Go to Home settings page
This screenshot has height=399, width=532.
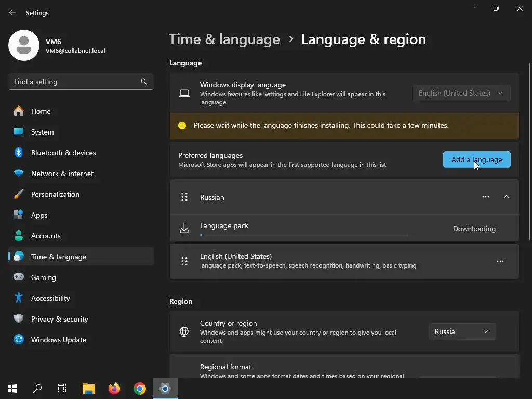[81, 111]
